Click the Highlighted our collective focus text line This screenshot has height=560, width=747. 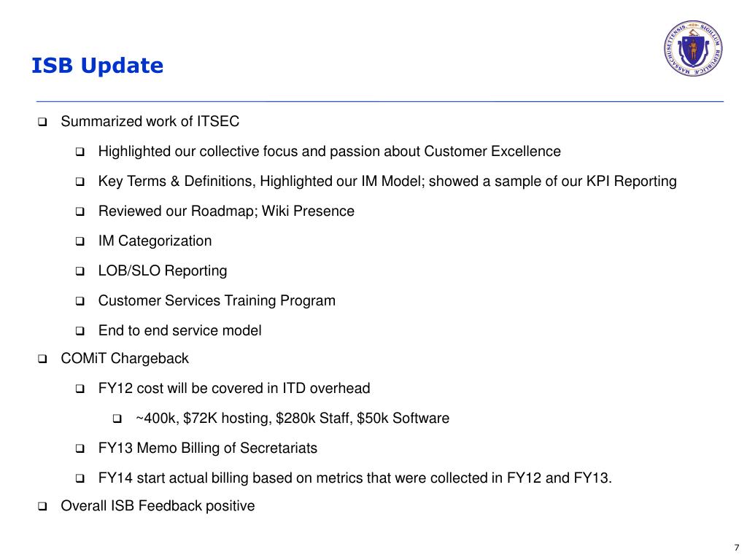(x=329, y=152)
